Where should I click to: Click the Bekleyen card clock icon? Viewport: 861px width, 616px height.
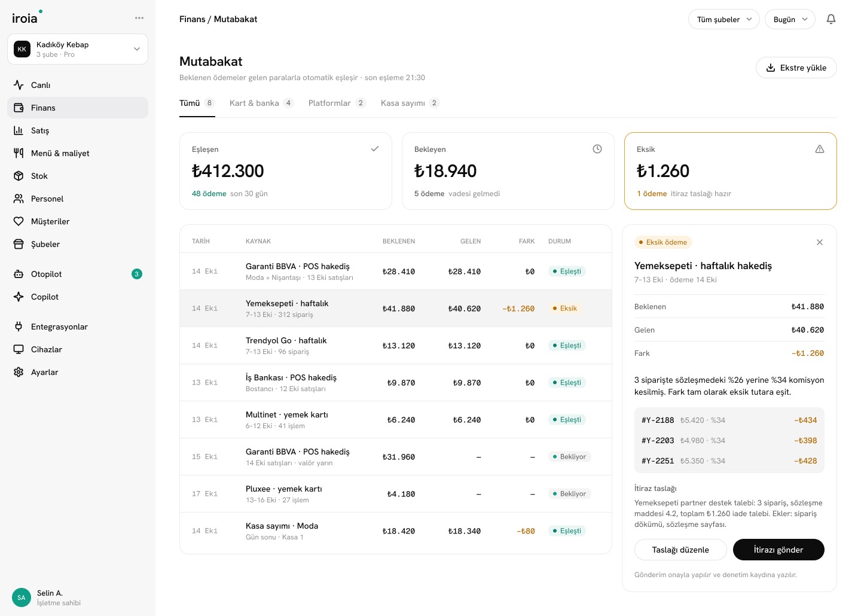click(597, 149)
